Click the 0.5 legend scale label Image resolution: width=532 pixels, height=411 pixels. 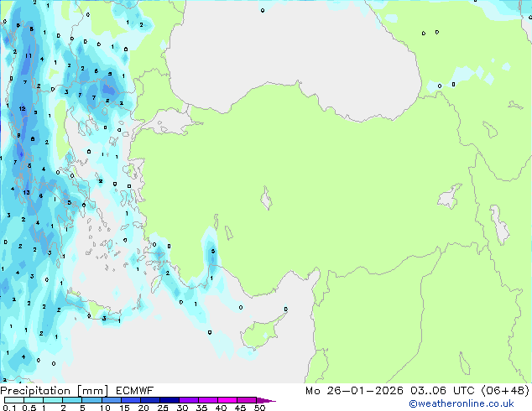29,408
